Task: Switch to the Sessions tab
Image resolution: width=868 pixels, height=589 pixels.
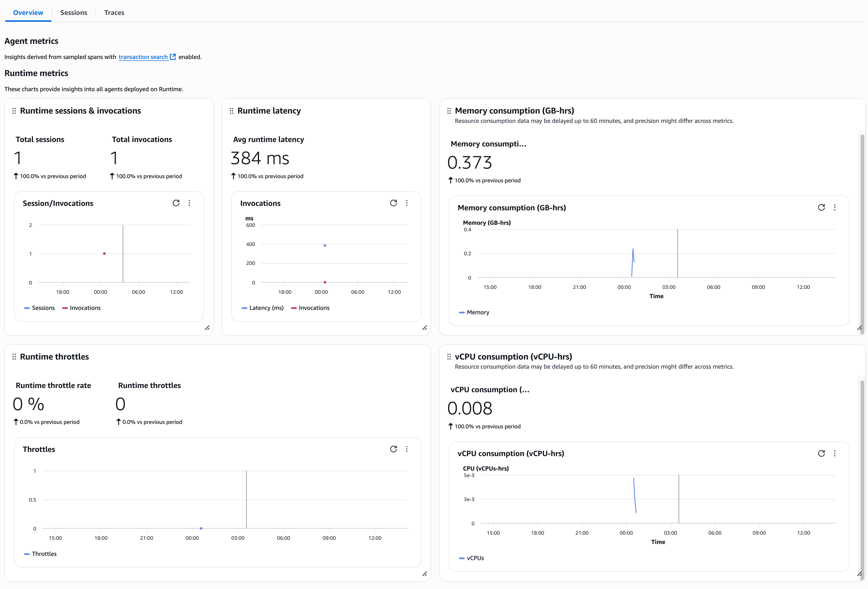Action: click(73, 13)
